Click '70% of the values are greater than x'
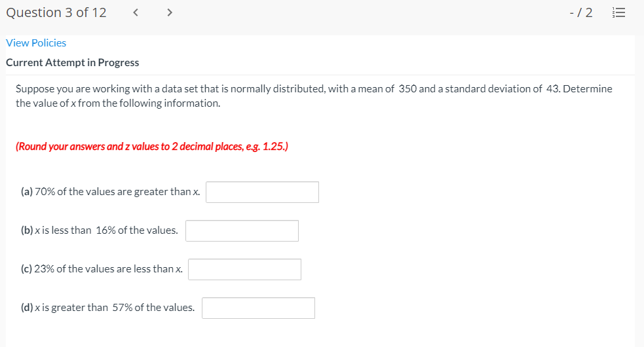Image resolution: width=644 pixels, height=347 pixels. 117,192
